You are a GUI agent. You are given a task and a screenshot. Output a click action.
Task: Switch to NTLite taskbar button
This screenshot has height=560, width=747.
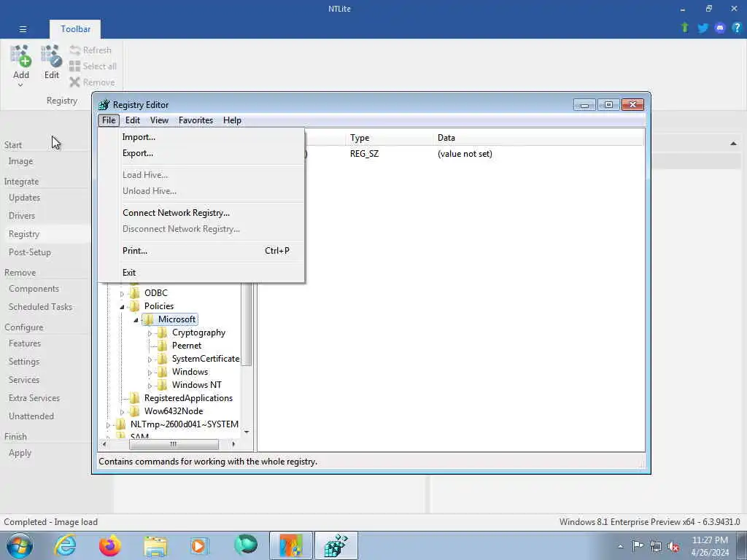point(291,545)
